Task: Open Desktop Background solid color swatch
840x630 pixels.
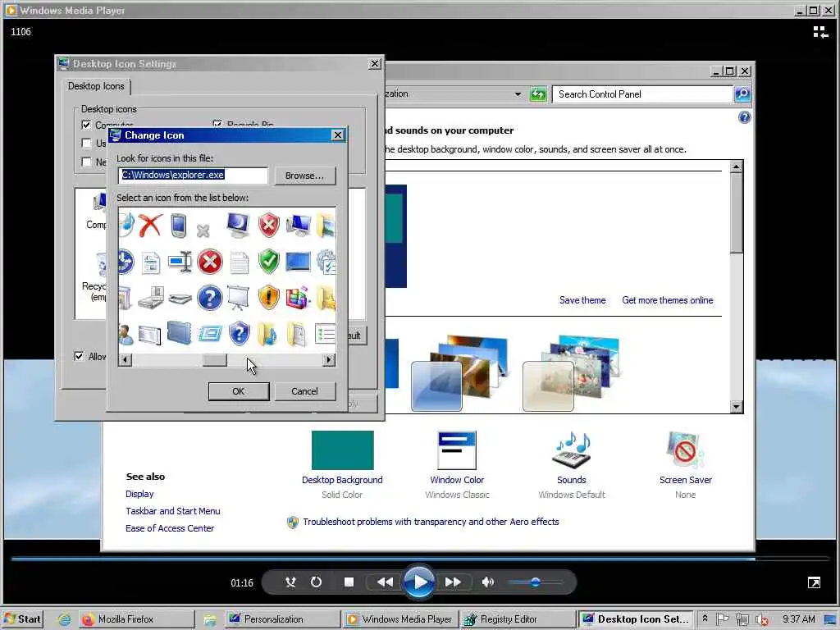Action: 342,450
